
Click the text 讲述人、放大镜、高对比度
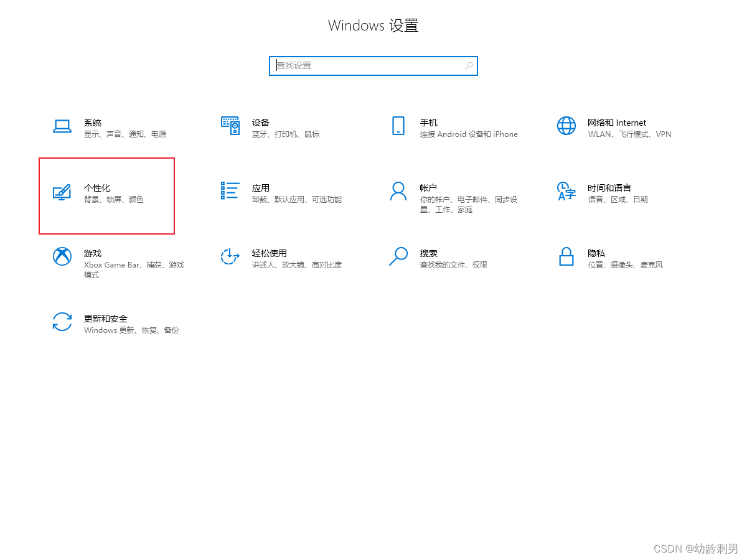[297, 265]
